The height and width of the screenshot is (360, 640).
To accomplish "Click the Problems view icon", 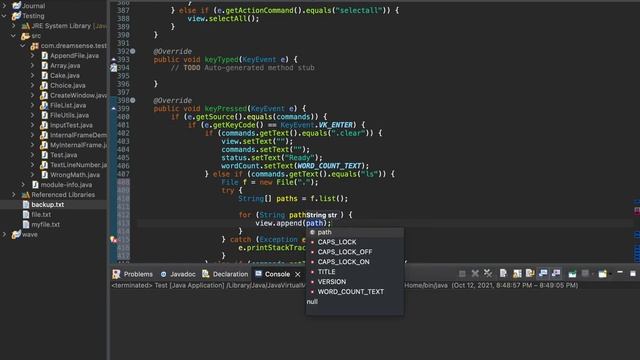I will (x=117, y=274).
